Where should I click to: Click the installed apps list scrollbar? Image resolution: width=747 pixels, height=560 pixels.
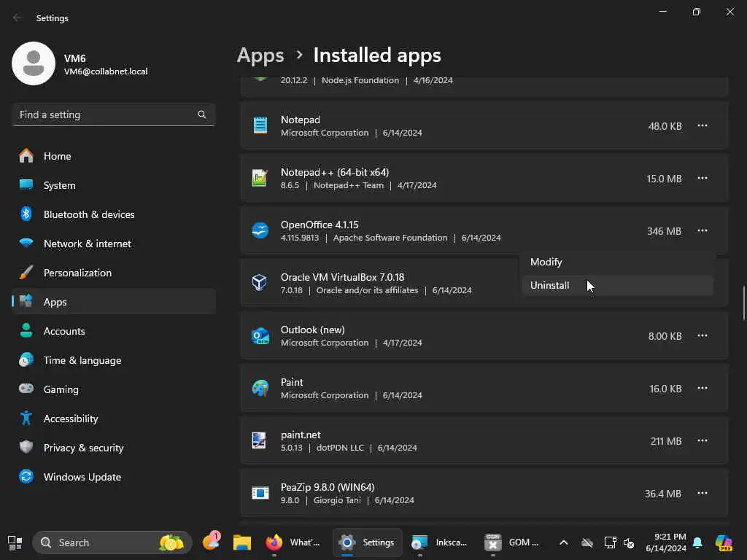pyautogui.click(x=743, y=303)
